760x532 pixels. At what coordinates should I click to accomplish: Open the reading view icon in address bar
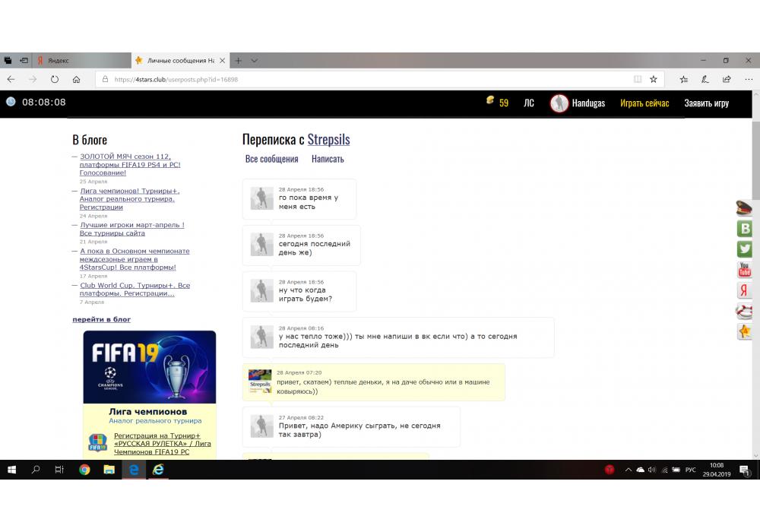click(637, 79)
